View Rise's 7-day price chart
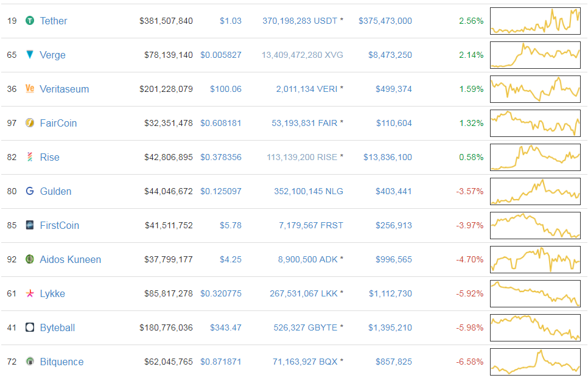The width and height of the screenshot is (588, 378). pyautogui.click(x=535, y=158)
